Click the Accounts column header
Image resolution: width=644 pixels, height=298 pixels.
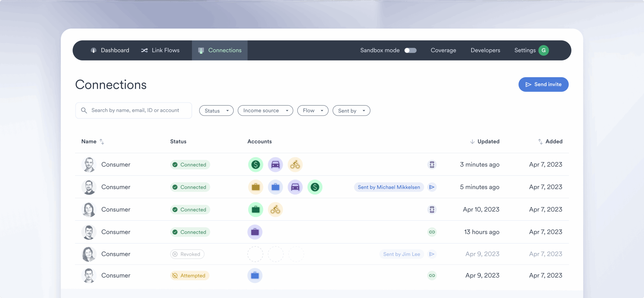pyautogui.click(x=260, y=141)
